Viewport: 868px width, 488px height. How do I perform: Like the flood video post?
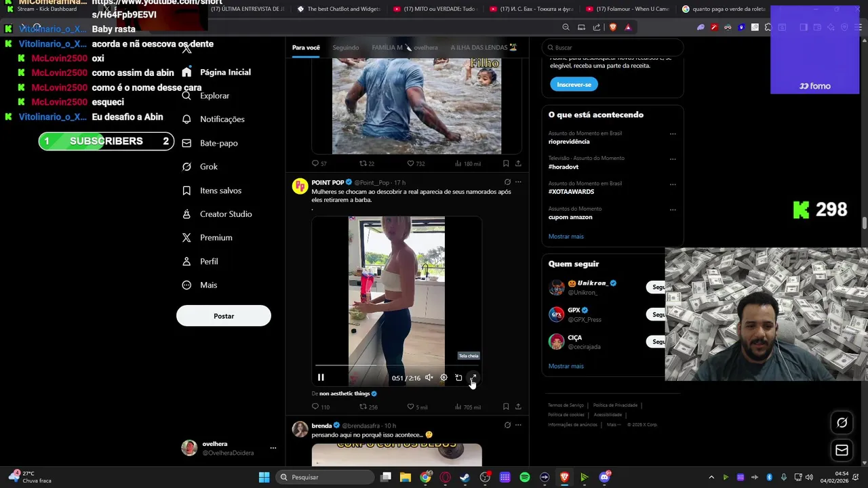(415, 163)
